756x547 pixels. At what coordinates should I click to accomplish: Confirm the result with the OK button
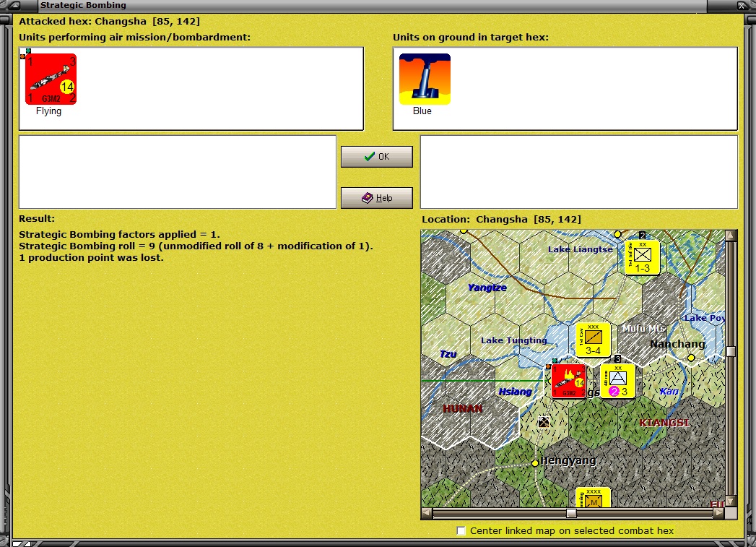click(x=376, y=157)
